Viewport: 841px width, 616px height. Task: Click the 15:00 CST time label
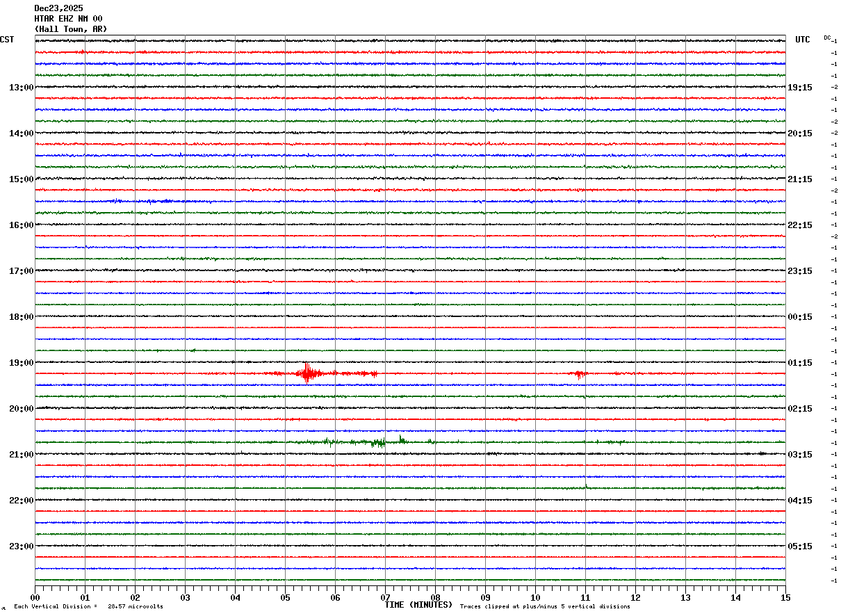click(21, 179)
